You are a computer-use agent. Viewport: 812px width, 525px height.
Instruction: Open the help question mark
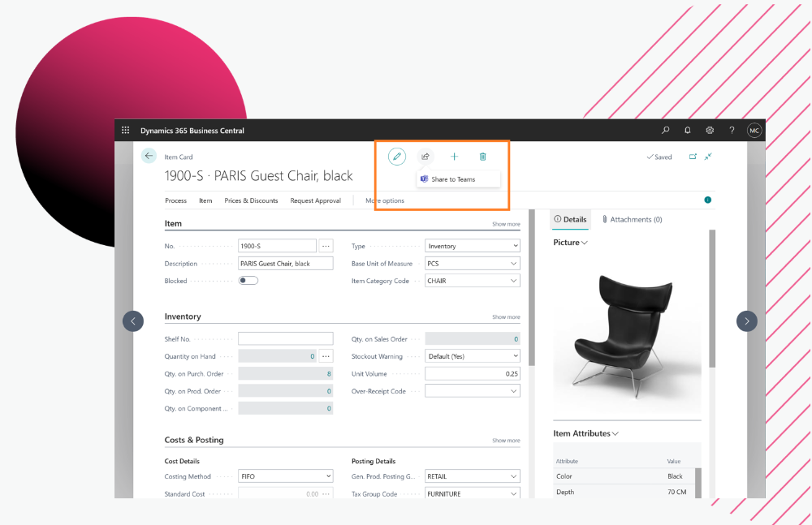coord(732,131)
